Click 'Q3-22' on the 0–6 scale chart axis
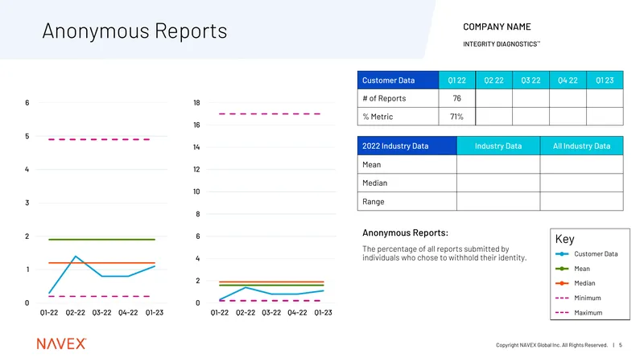 (102, 313)
